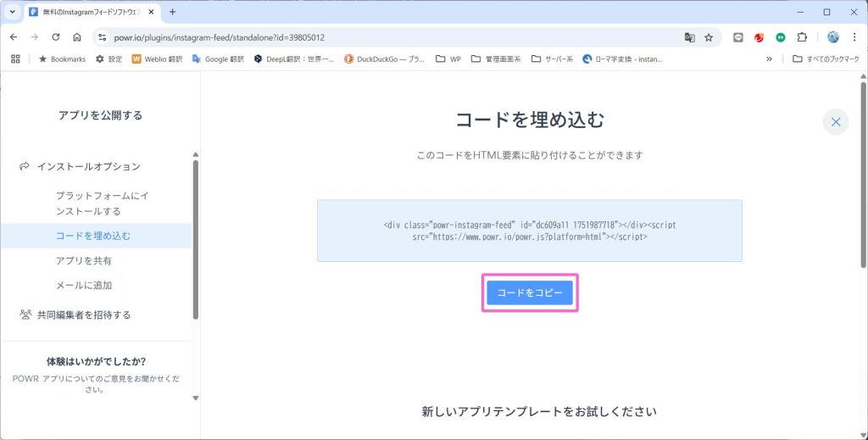Open 共同編集者を招待する section
868x440 pixels.
[84, 315]
